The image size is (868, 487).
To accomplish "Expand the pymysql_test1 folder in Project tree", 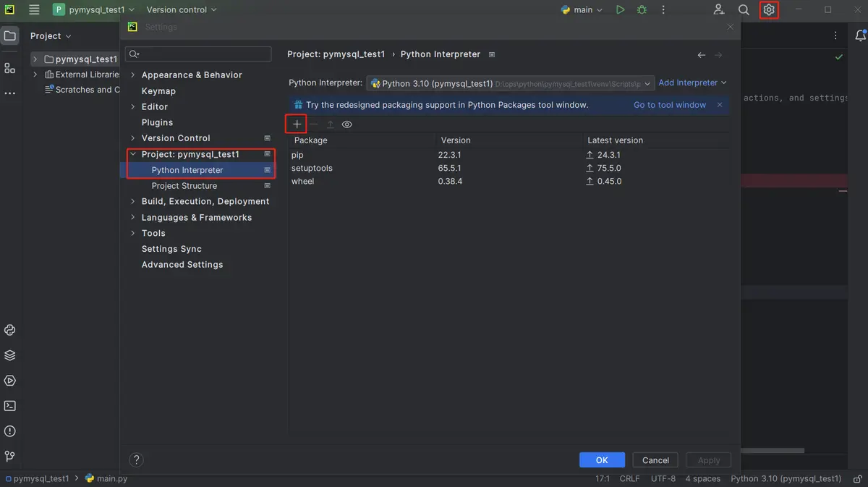I will pyautogui.click(x=35, y=59).
